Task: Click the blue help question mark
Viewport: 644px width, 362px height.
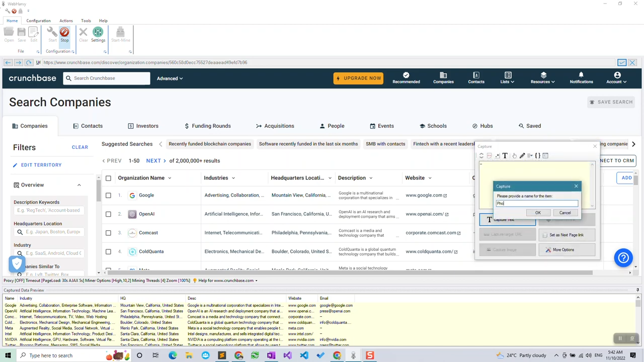Action: tap(623, 258)
